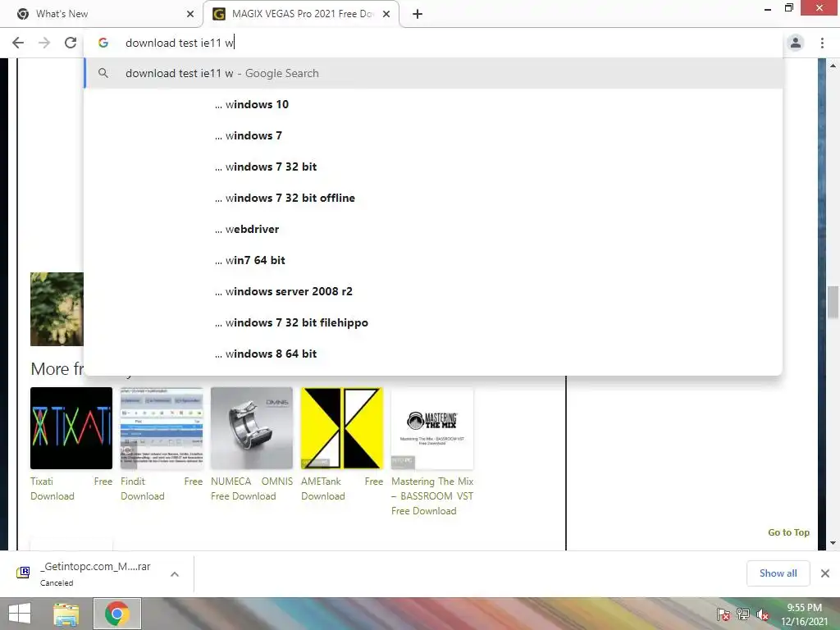Click the address bar search text
The width and height of the screenshot is (840, 630).
180,43
